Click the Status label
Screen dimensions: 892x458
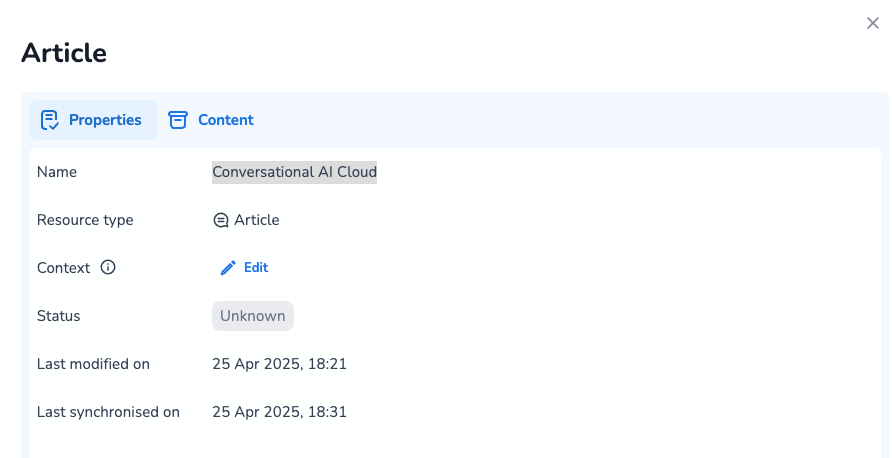coord(58,316)
